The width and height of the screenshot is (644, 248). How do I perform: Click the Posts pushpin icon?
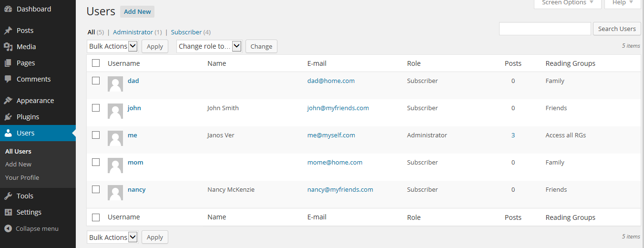click(x=8, y=31)
